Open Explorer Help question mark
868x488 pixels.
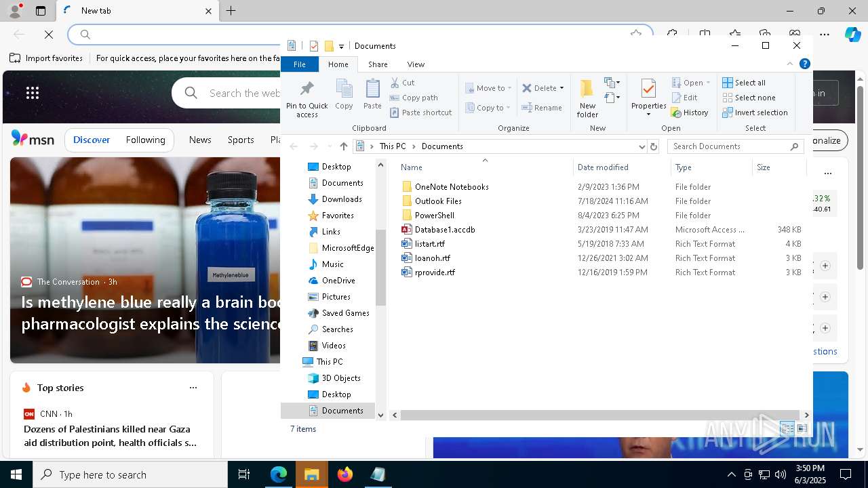click(x=805, y=64)
